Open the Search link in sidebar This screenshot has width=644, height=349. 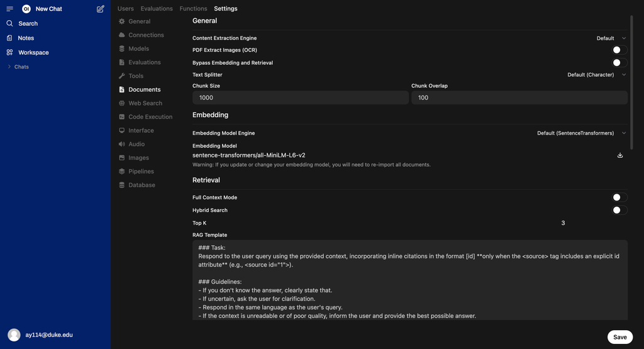28,23
